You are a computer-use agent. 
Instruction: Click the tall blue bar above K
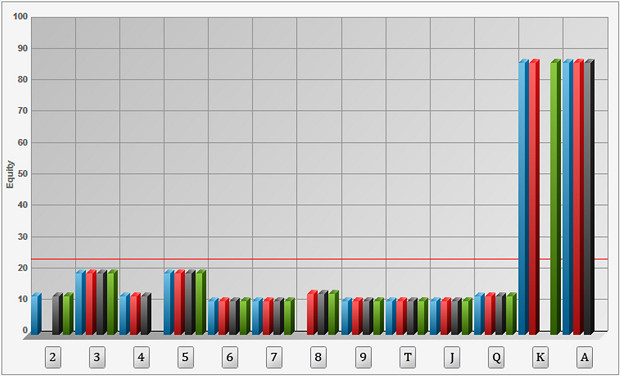tap(524, 197)
